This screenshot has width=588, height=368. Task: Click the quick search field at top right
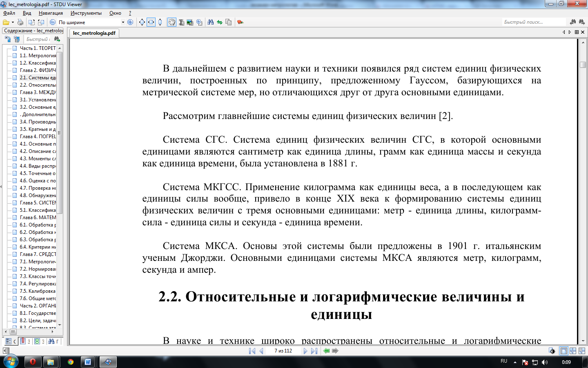click(534, 22)
